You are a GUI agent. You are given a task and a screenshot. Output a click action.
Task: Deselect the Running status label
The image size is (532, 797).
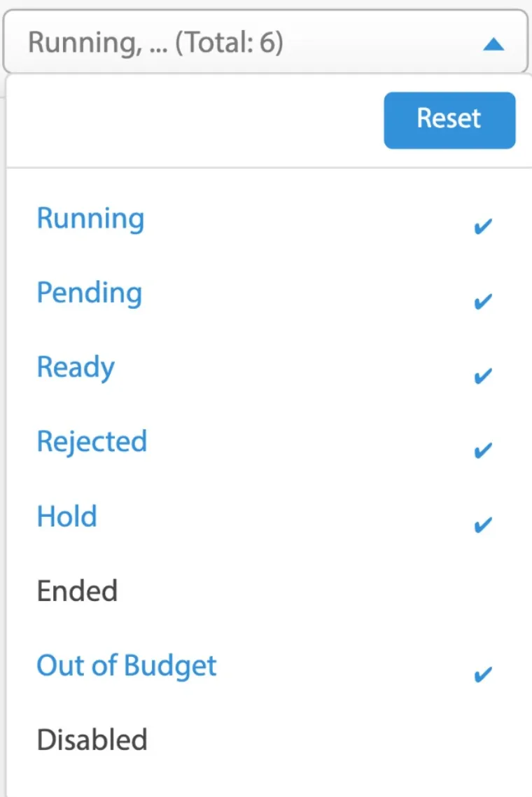90,219
